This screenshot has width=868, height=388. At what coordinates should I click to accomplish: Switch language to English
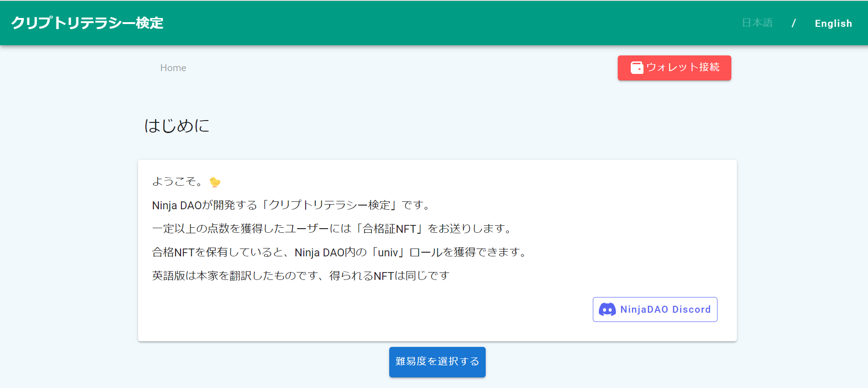[833, 24]
